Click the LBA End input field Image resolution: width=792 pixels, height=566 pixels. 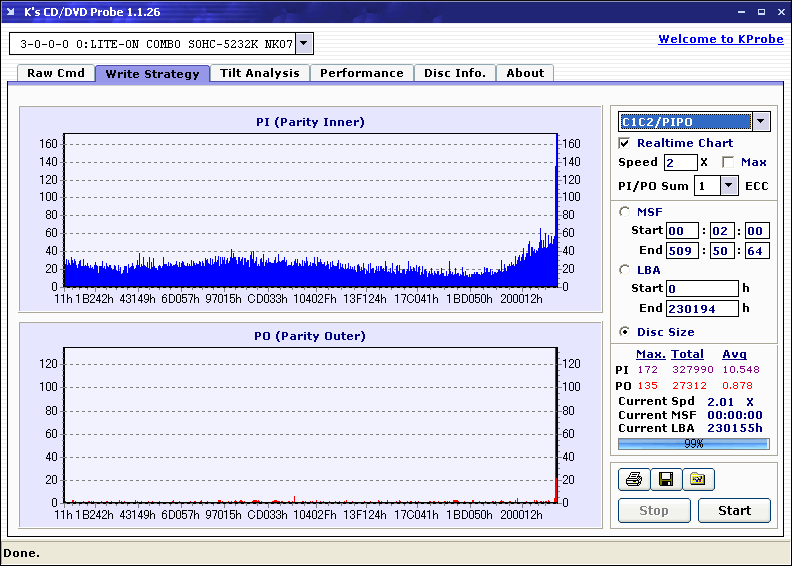pos(700,308)
